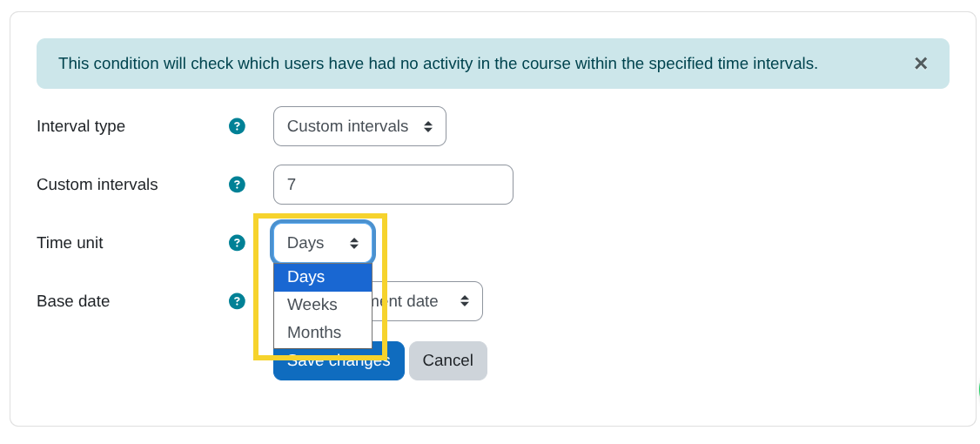Click the Interval type label
This screenshot has height=444, width=980.
81,126
